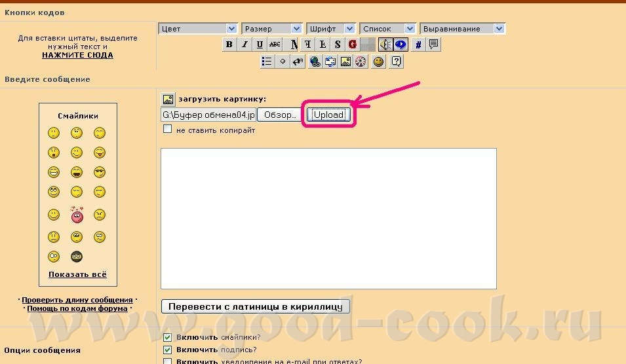Open the 'Шрифт' font dropdown
Viewport: 626px width, 364px height.
[331, 29]
